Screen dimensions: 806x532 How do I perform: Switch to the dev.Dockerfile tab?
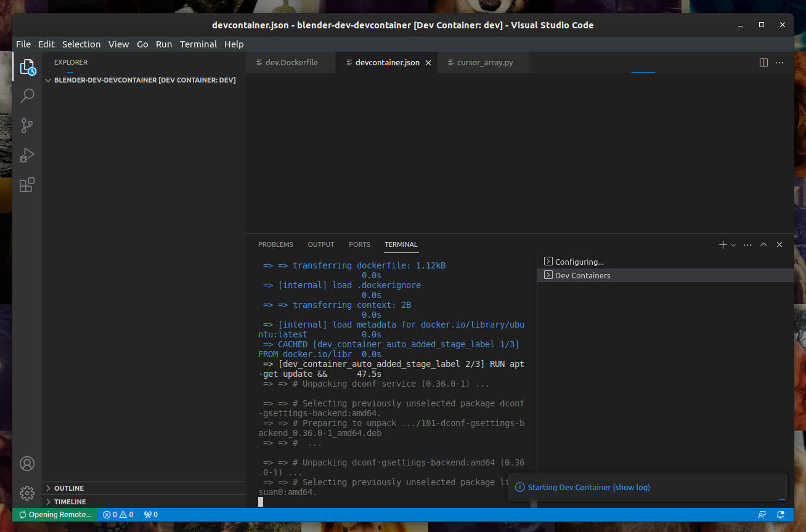[x=291, y=63]
